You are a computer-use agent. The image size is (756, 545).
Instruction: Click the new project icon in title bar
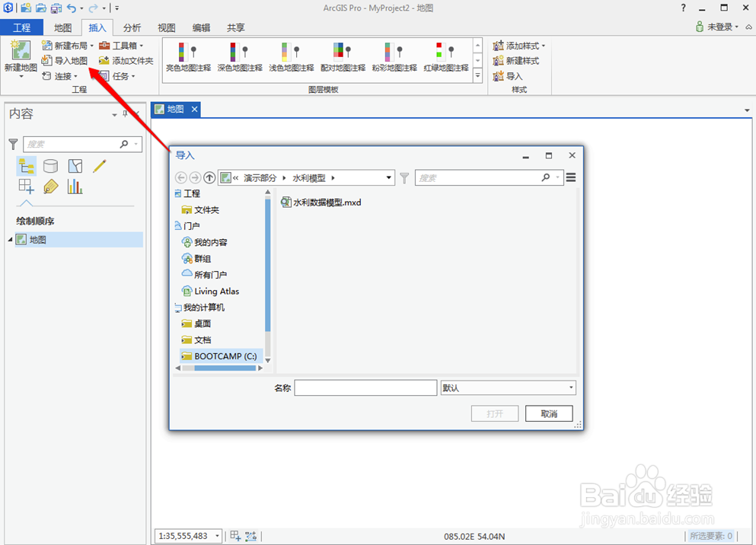click(x=26, y=8)
